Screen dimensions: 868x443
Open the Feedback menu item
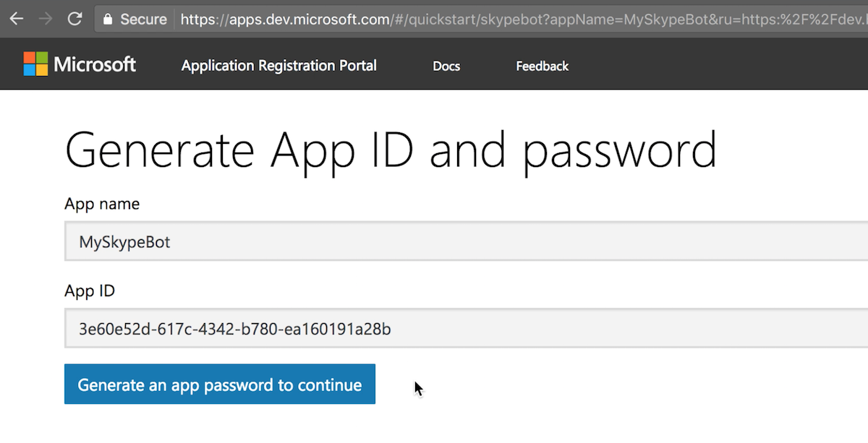[x=542, y=66]
